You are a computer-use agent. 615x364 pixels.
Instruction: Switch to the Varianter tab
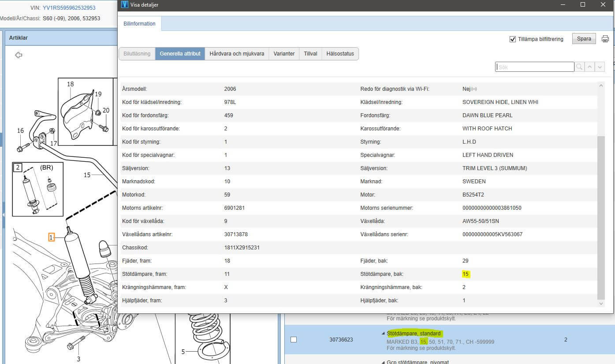[x=284, y=54]
